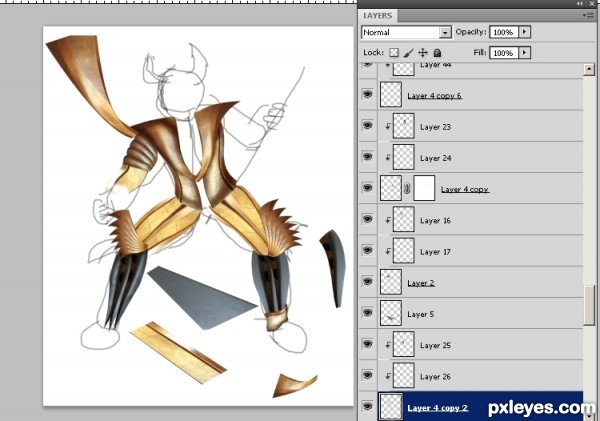The image size is (600, 421).
Task: Click the Opacity 100% field
Action: 504,32
